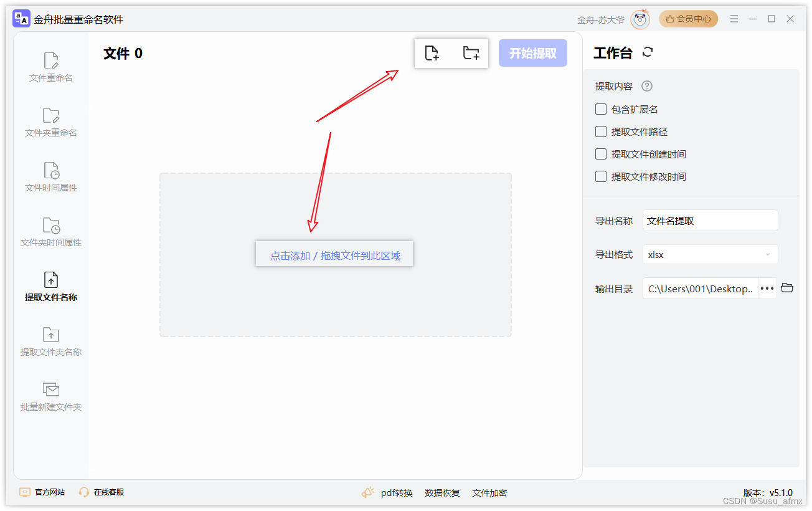Open the 会员中心 button
The height and width of the screenshot is (511, 812).
[x=688, y=19]
